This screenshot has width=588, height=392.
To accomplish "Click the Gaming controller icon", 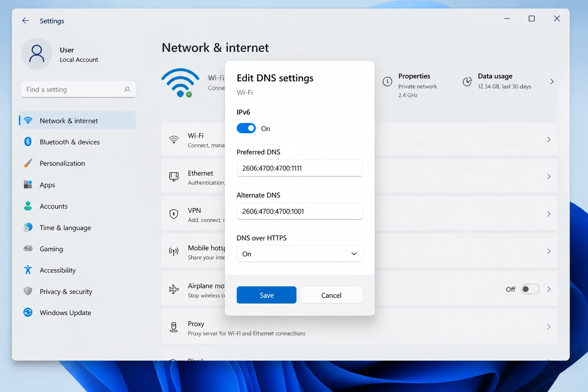I will click(x=28, y=248).
